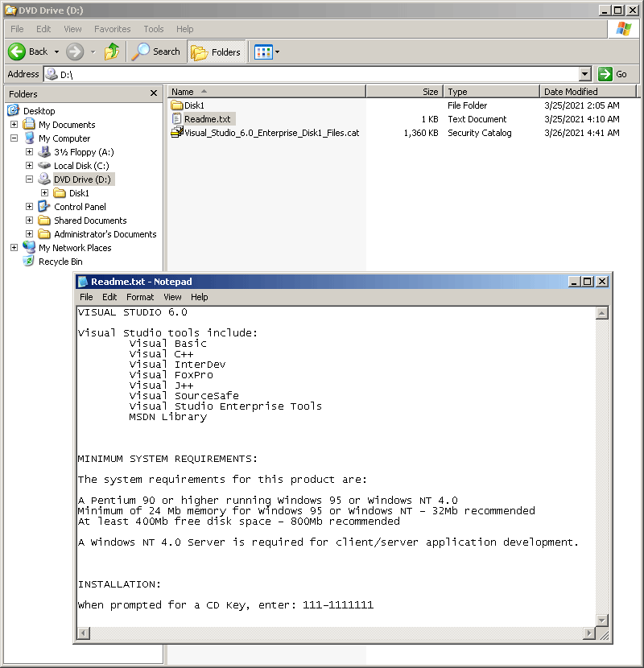Click the Go button
Viewport: 644px width, 668px height.
click(x=613, y=74)
